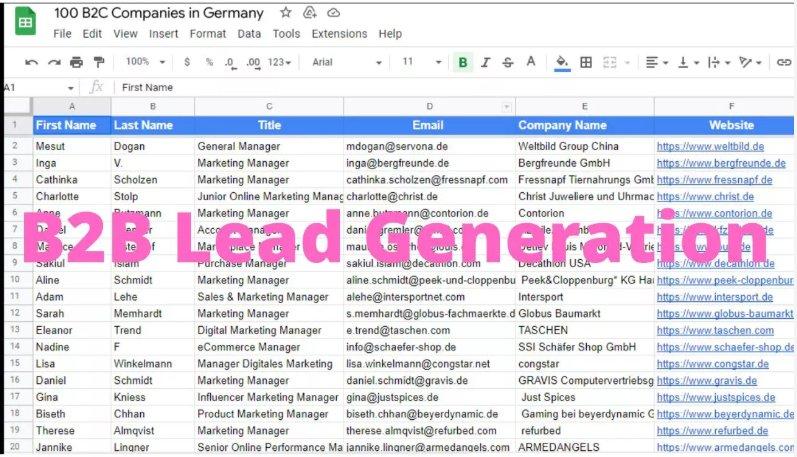Open the Help menu
The height and width of the screenshot is (457, 797).
coord(390,34)
